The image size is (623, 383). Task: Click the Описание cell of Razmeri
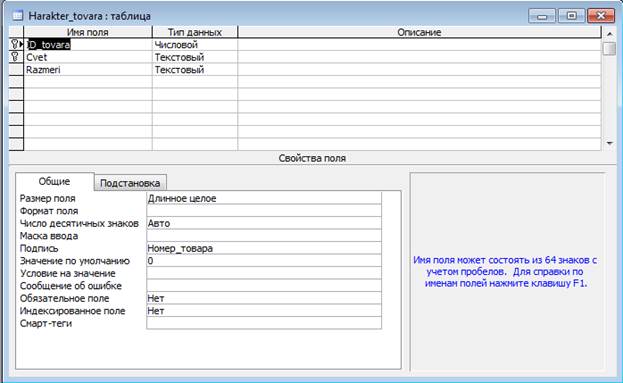click(420, 70)
